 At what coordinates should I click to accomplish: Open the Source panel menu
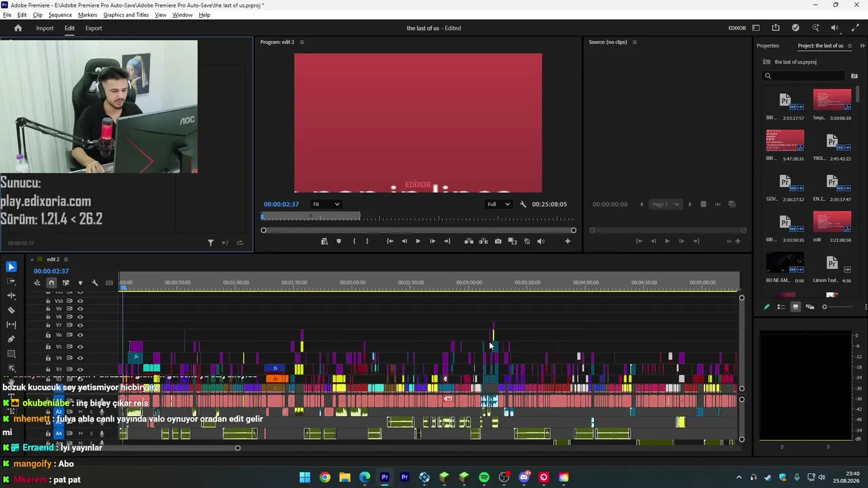tap(635, 42)
